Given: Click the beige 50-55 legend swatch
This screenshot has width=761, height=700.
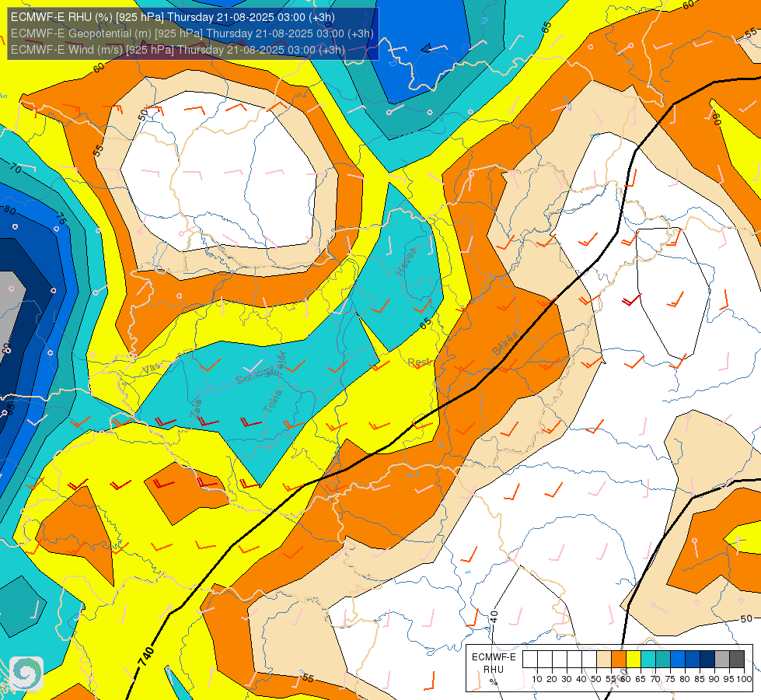Looking at the screenshot, I should pos(604,660).
